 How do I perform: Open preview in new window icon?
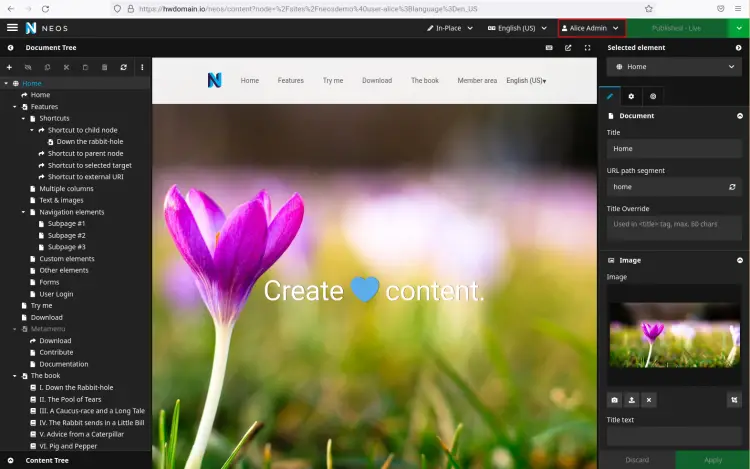pos(568,48)
